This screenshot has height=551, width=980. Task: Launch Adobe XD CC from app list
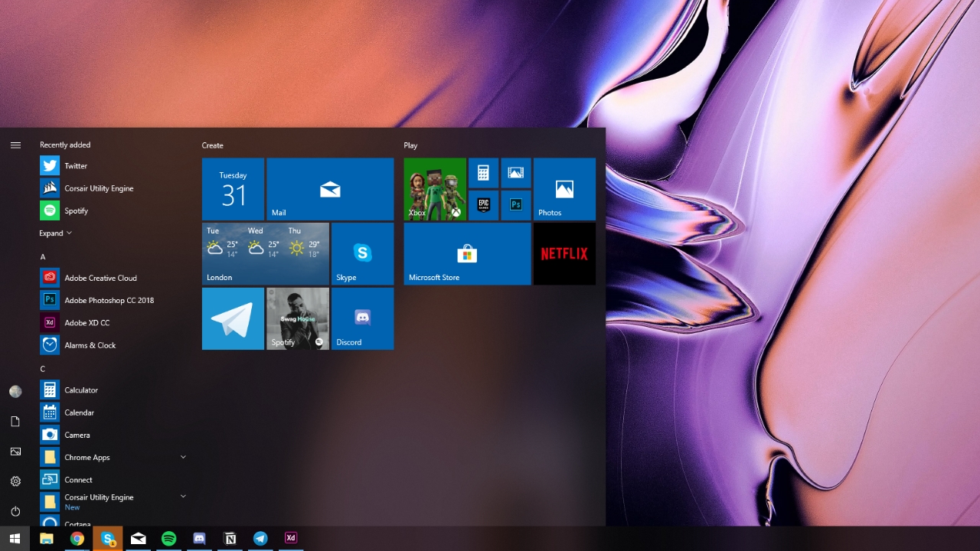click(113, 322)
